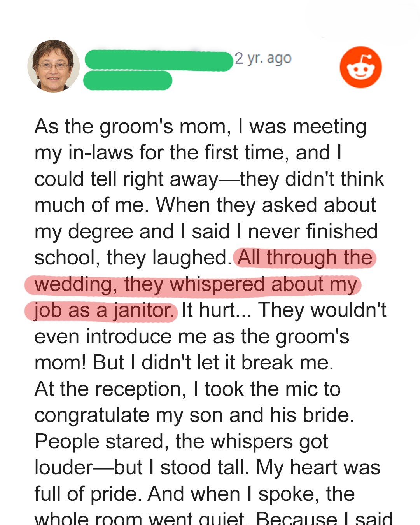420x525 pixels.
Task: Click the long green redacted username bar
Action: click(159, 61)
